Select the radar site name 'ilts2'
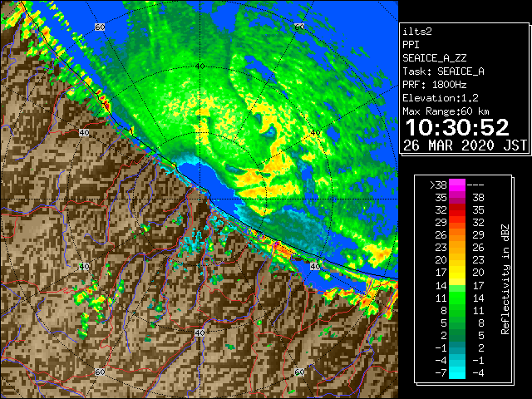 tap(417, 32)
